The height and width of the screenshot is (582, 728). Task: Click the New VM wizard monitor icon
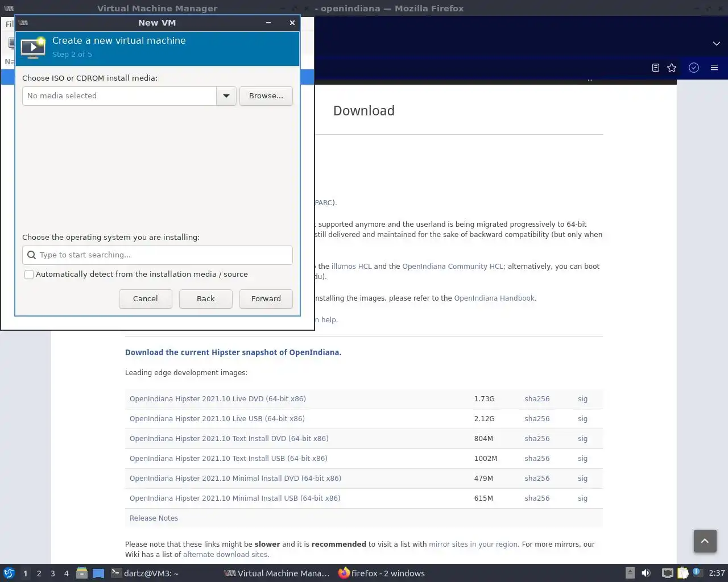(x=33, y=48)
